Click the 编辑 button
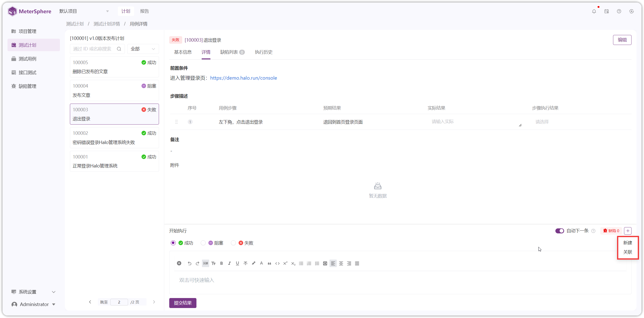Screen dimensions: 644x318 pyautogui.click(x=622, y=40)
